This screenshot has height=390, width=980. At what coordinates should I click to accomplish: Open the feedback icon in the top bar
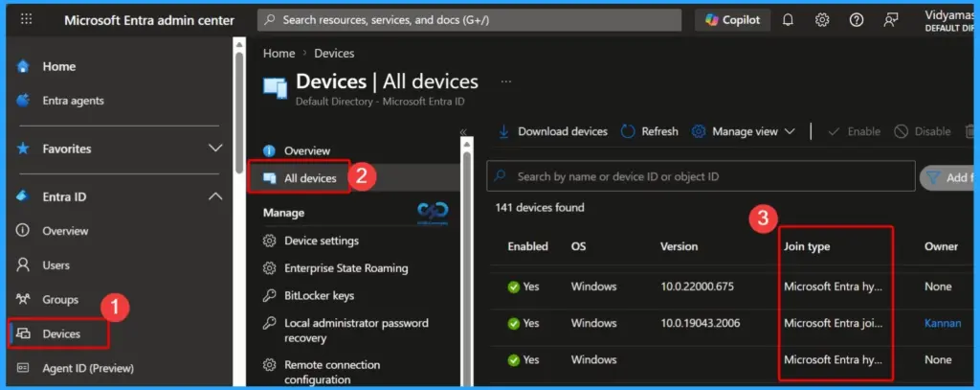(891, 20)
